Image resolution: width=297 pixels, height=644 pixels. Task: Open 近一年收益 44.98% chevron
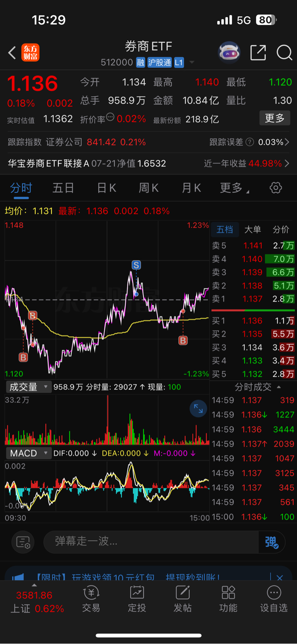click(287, 163)
